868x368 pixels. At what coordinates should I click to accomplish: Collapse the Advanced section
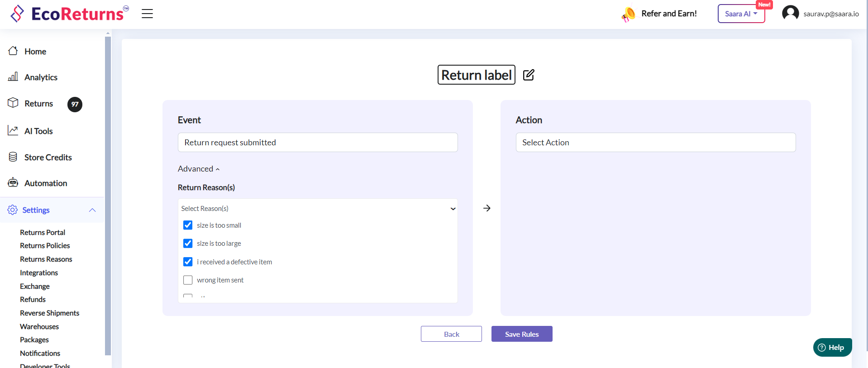point(199,169)
